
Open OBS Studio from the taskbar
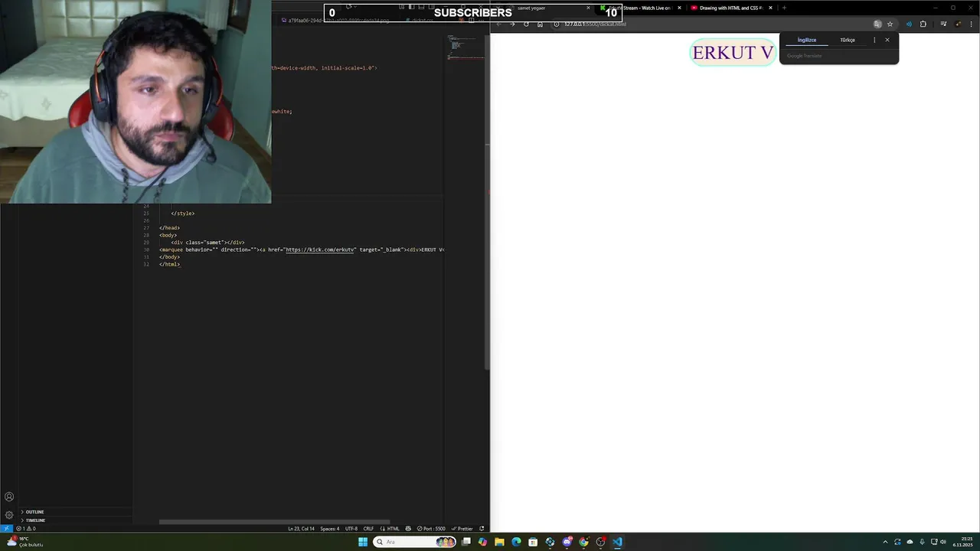pyautogui.click(x=601, y=542)
